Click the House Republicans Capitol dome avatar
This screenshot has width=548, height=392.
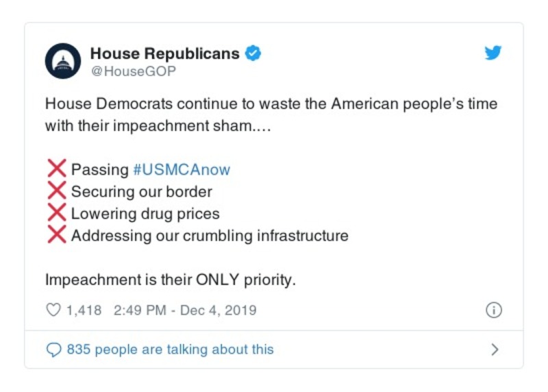coord(63,61)
